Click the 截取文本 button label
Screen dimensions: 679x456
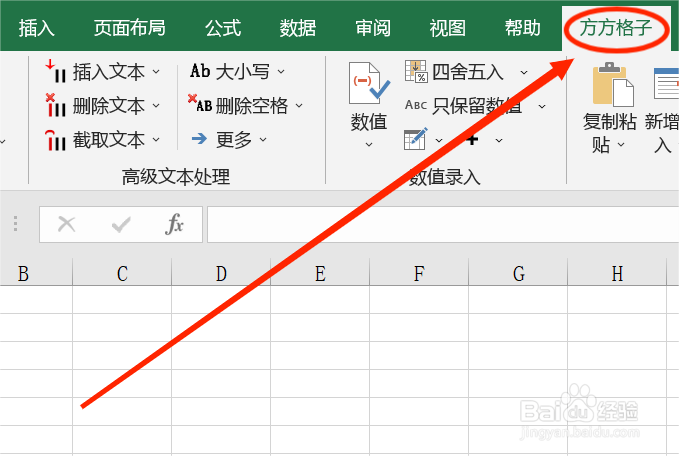point(108,140)
